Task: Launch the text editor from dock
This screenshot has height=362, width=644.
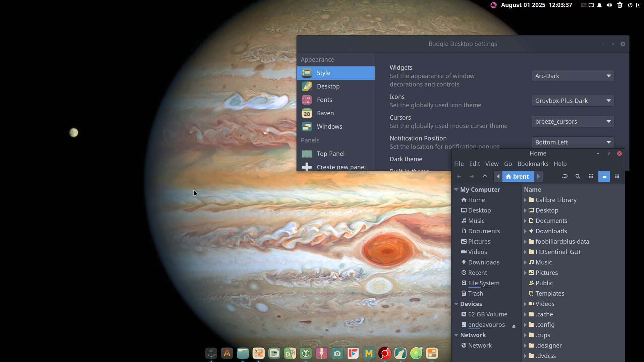Action: coord(259,353)
